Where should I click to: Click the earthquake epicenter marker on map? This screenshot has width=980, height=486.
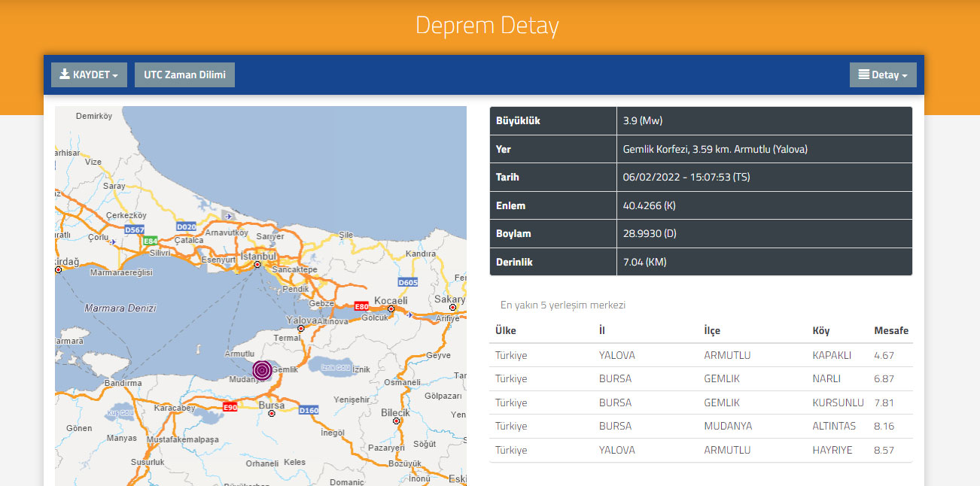pyautogui.click(x=262, y=369)
